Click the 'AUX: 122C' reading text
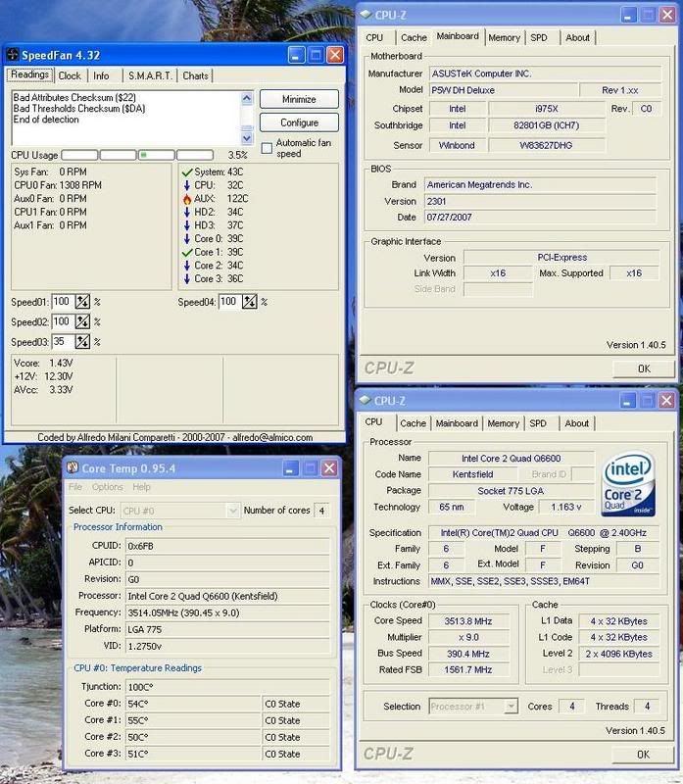The image size is (683, 784). [221, 199]
